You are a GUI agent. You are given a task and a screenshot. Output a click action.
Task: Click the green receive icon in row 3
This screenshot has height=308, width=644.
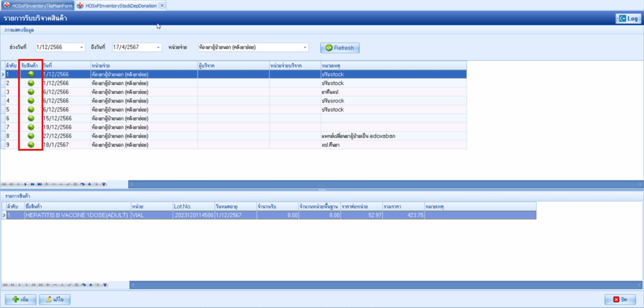(31, 92)
